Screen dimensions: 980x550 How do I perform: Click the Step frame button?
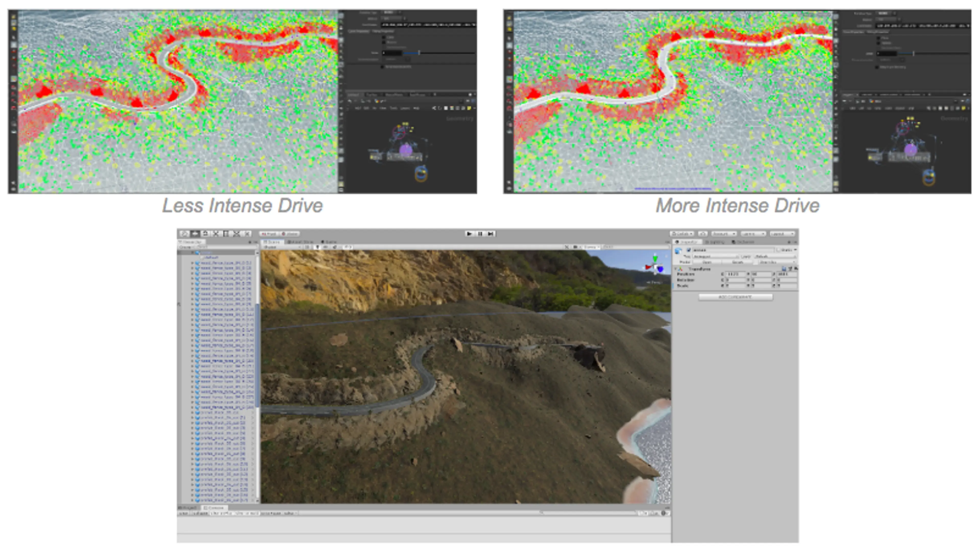(x=491, y=233)
